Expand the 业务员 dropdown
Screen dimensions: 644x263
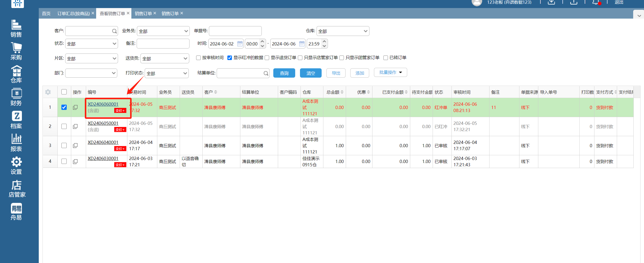pos(163,31)
